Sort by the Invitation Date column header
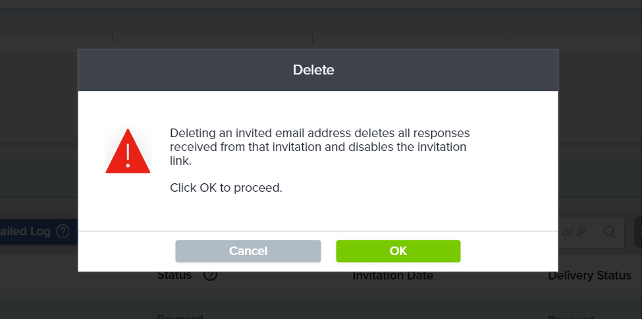This screenshot has height=319, width=644. (392, 275)
